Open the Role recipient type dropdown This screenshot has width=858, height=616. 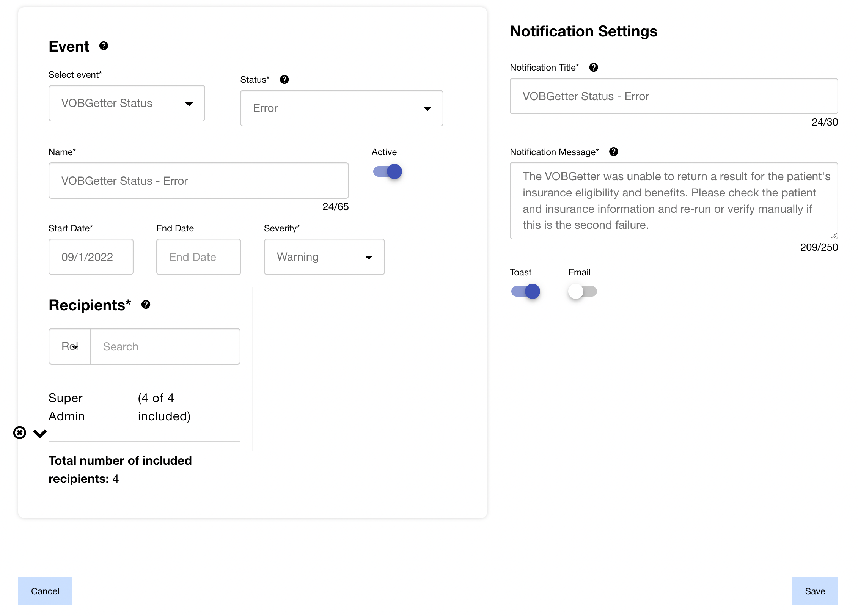pyautogui.click(x=70, y=346)
